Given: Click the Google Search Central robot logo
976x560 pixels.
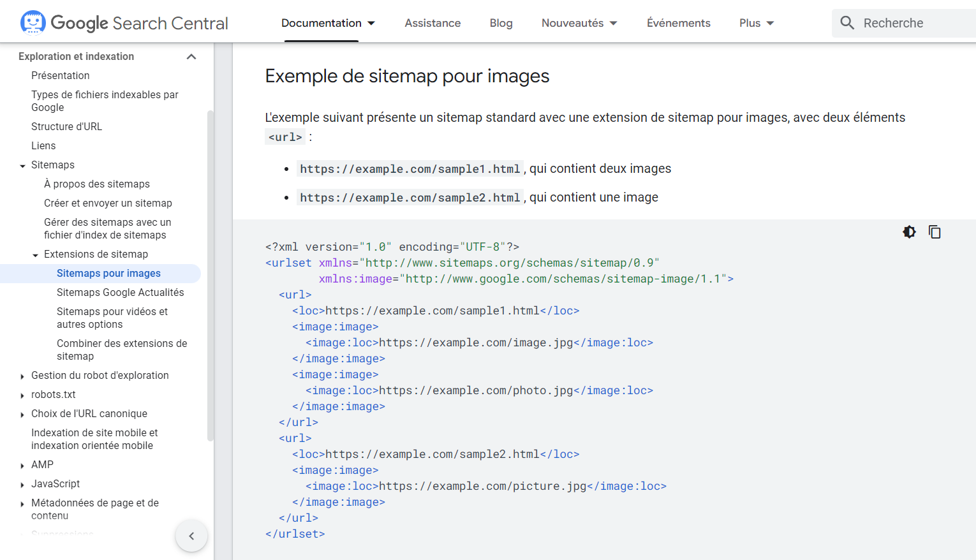Looking at the screenshot, I should tap(32, 21).
